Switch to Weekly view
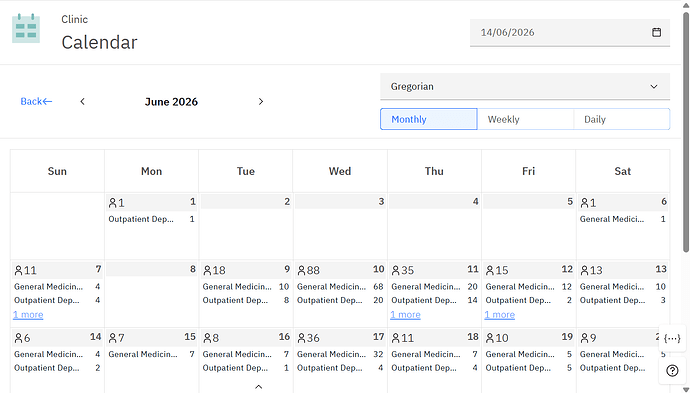This screenshot has height=393, width=690. (525, 119)
